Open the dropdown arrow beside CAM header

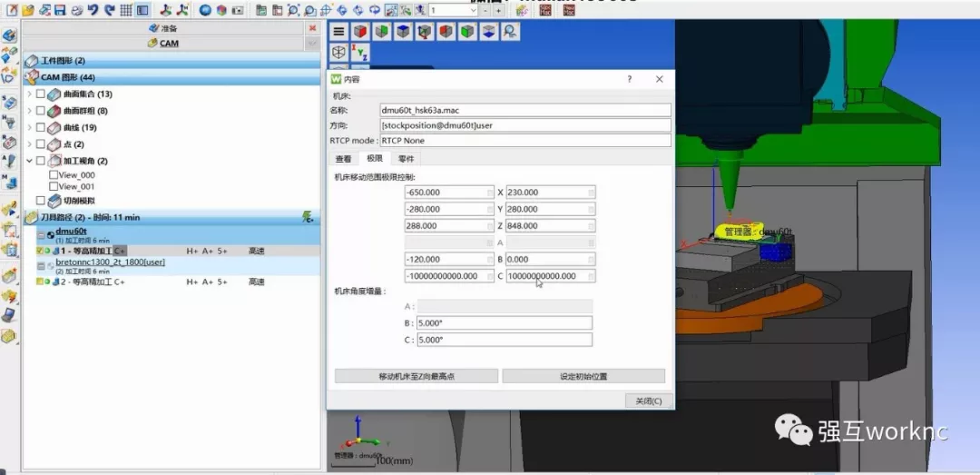tap(312, 44)
